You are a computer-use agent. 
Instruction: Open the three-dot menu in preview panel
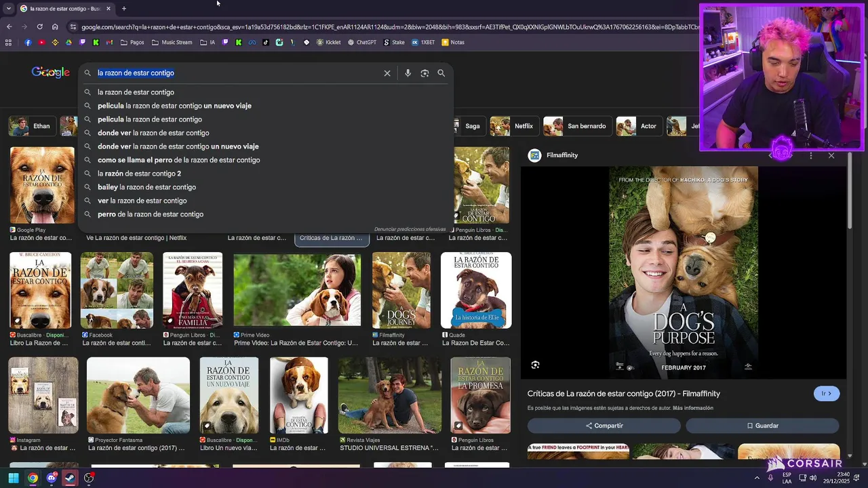[811, 156]
